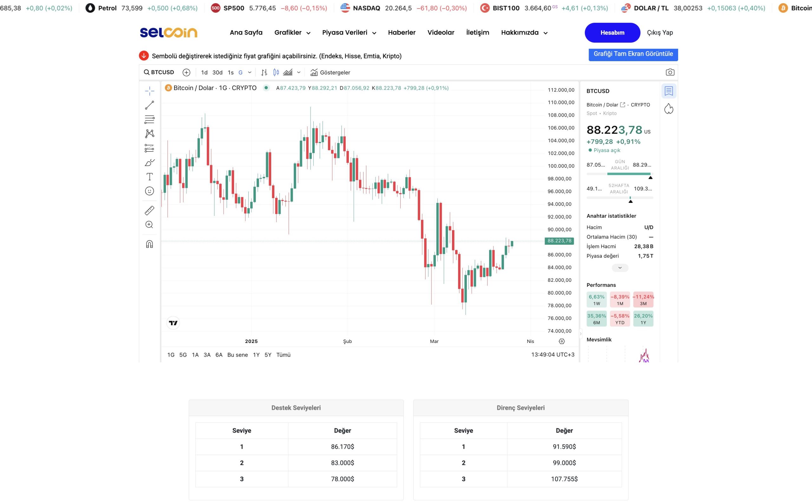Viewport: 812px width, 504px height.
Task: Click the Hesabım button
Action: point(612,33)
